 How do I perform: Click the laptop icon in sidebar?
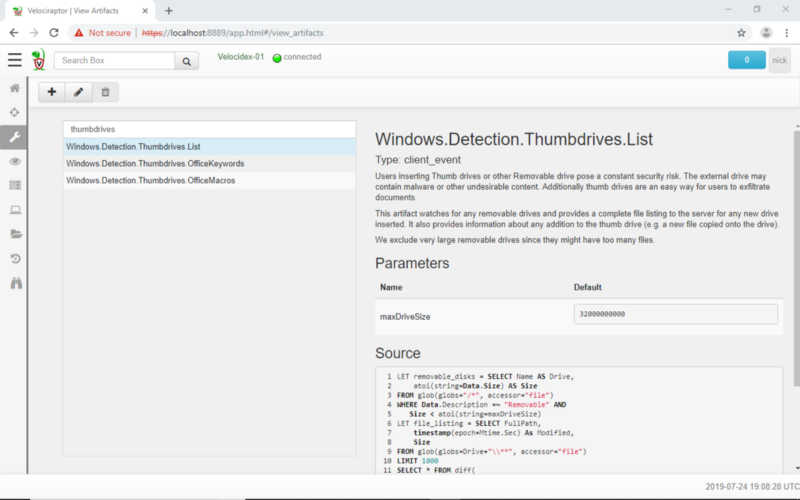[14, 210]
